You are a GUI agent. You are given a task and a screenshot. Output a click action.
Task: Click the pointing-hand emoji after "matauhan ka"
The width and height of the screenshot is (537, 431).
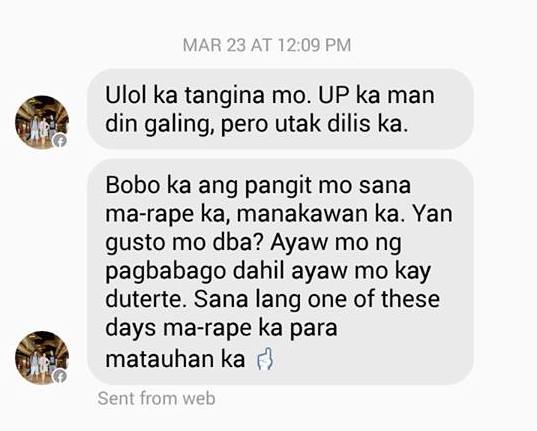point(265,359)
